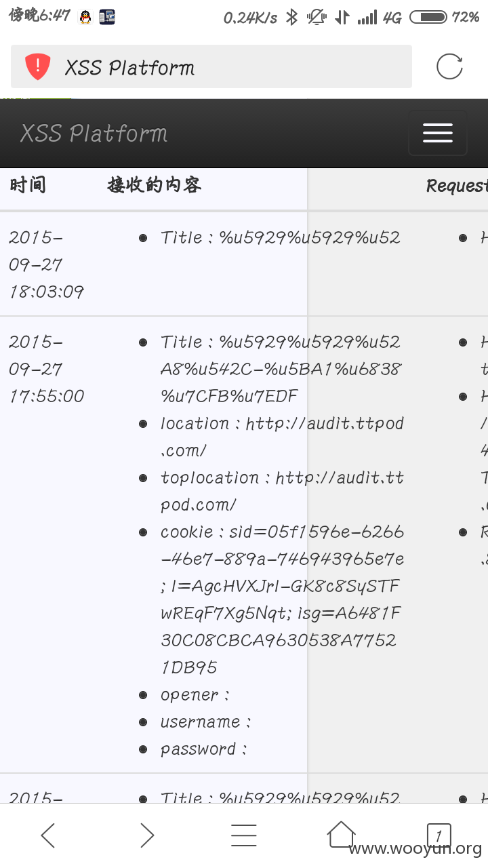Image resolution: width=488 pixels, height=868 pixels.
Task: Select the Request column header
Action: (456, 186)
